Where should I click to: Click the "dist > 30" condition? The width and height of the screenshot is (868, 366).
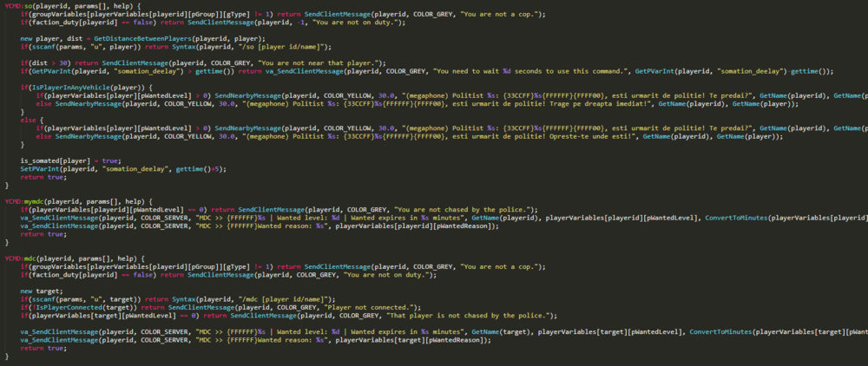pos(49,63)
